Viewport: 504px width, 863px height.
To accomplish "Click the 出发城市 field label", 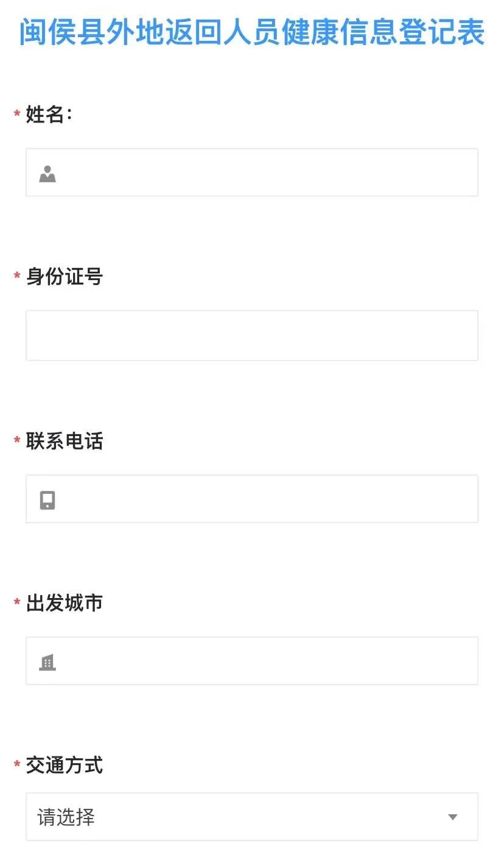I will click(x=65, y=603).
